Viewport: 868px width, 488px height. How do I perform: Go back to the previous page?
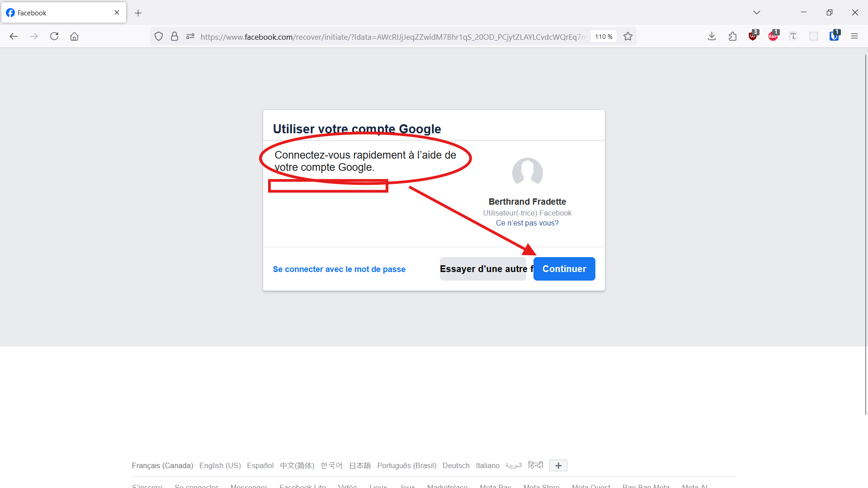(14, 36)
